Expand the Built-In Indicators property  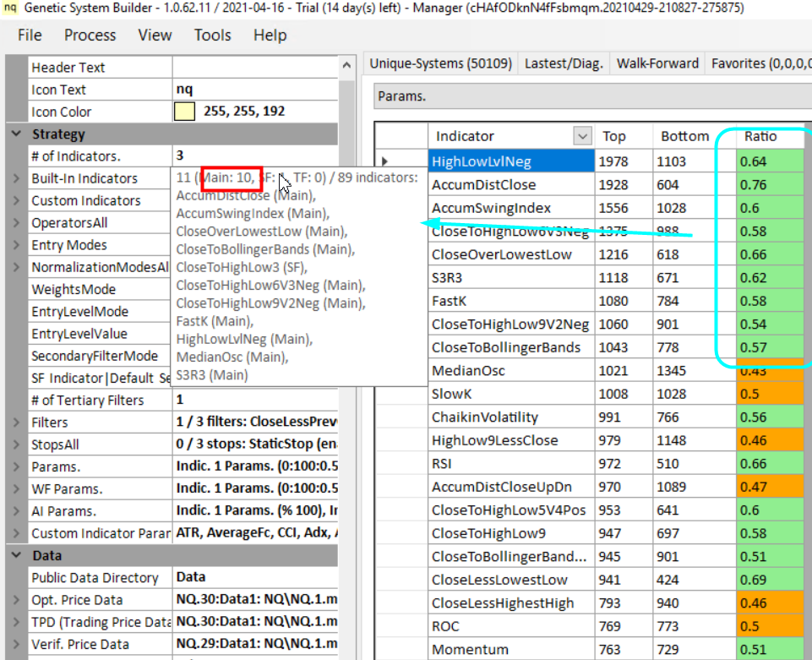[16, 178]
